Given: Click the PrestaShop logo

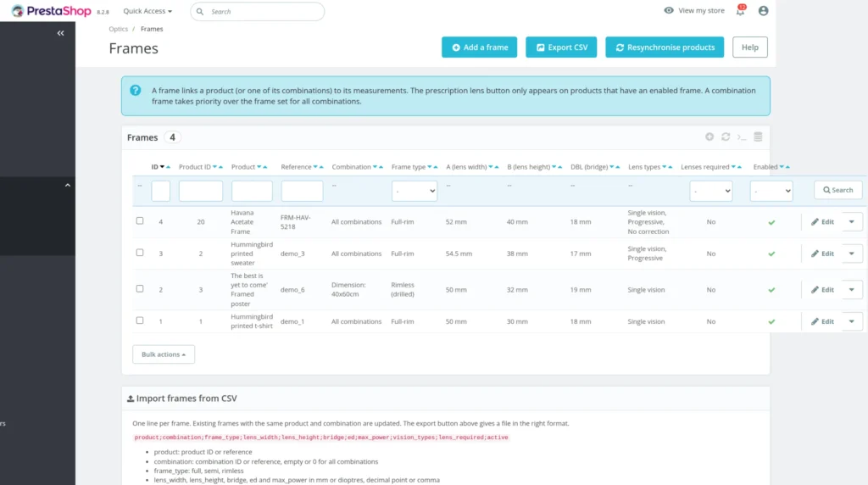Looking at the screenshot, I should pos(51,11).
